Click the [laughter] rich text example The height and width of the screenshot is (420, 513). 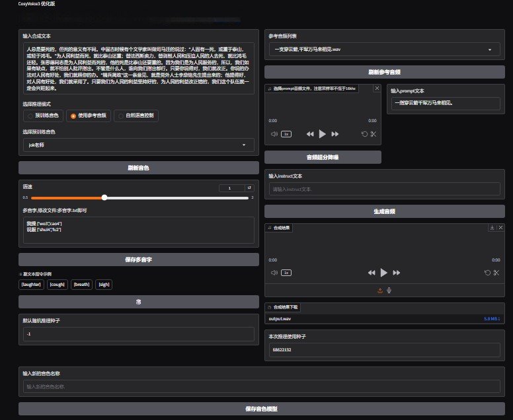(31, 285)
